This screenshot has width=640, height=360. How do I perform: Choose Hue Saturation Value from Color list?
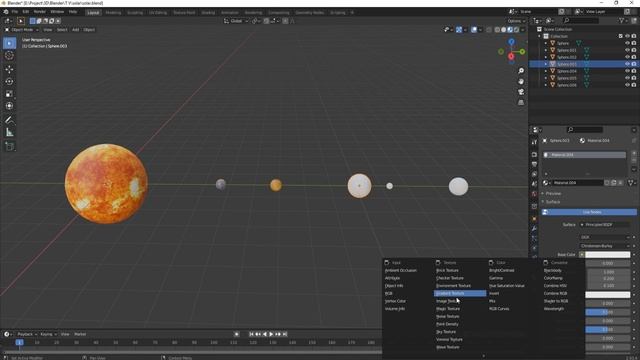click(507, 286)
